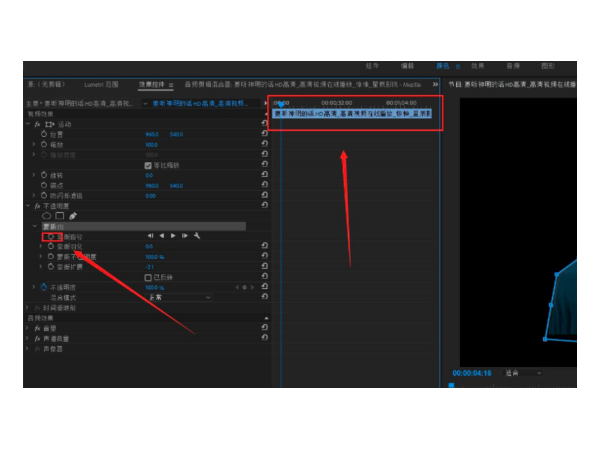The height and width of the screenshot is (450, 600).
Task: Enable the mask Inverted checkbox (已反转)
Action: pyautogui.click(x=149, y=277)
